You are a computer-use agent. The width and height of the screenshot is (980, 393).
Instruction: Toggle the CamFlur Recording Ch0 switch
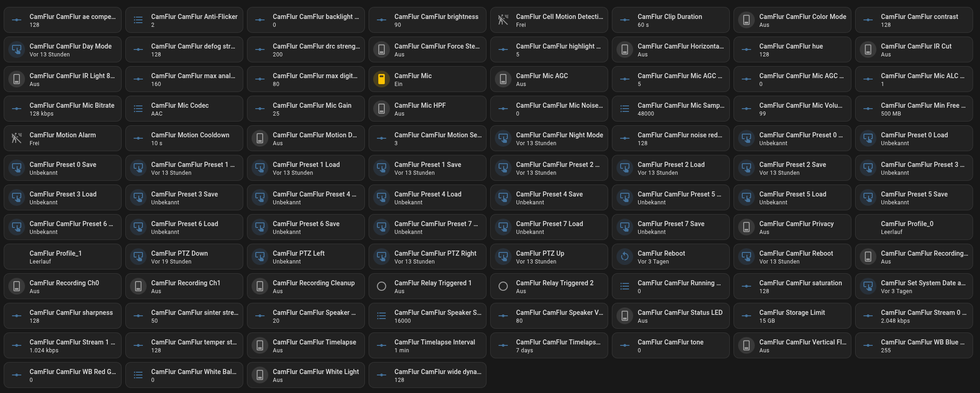click(17, 286)
